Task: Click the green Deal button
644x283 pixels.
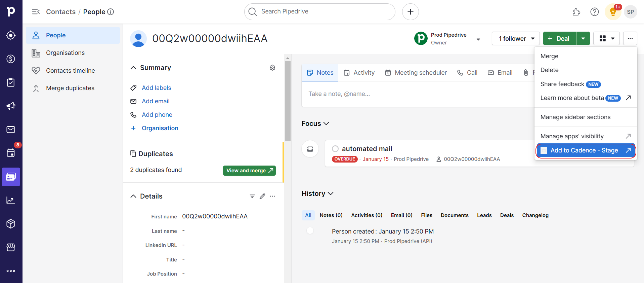Action: click(560, 38)
